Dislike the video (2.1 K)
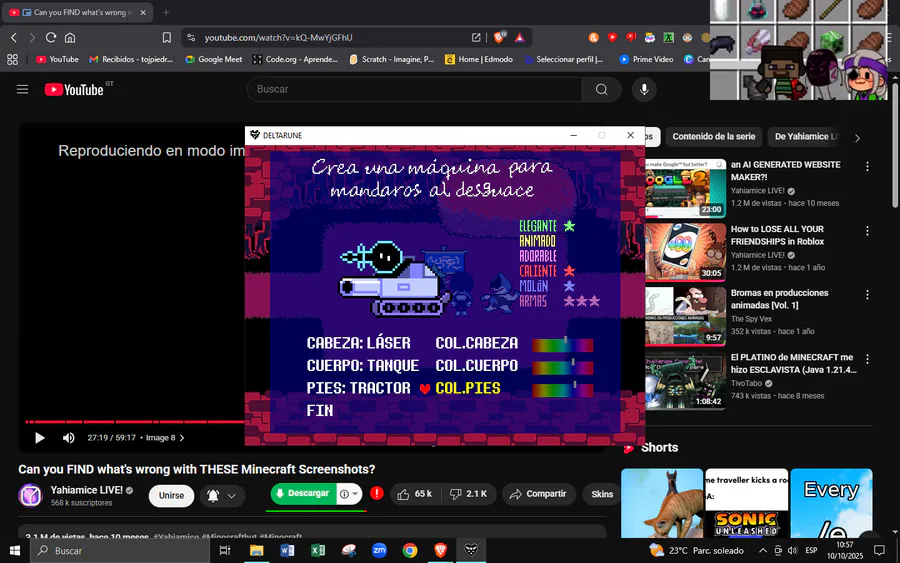 coord(469,494)
